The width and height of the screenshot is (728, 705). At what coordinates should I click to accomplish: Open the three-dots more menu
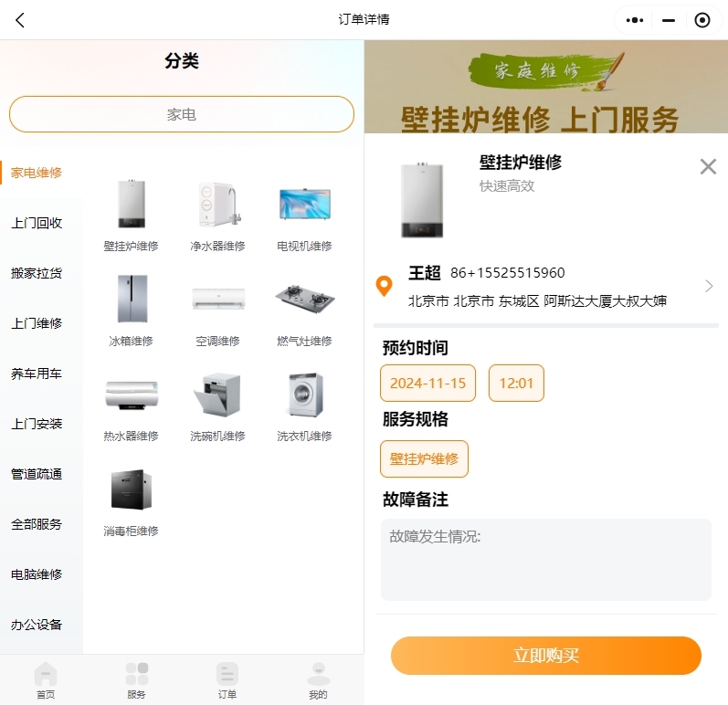635,20
